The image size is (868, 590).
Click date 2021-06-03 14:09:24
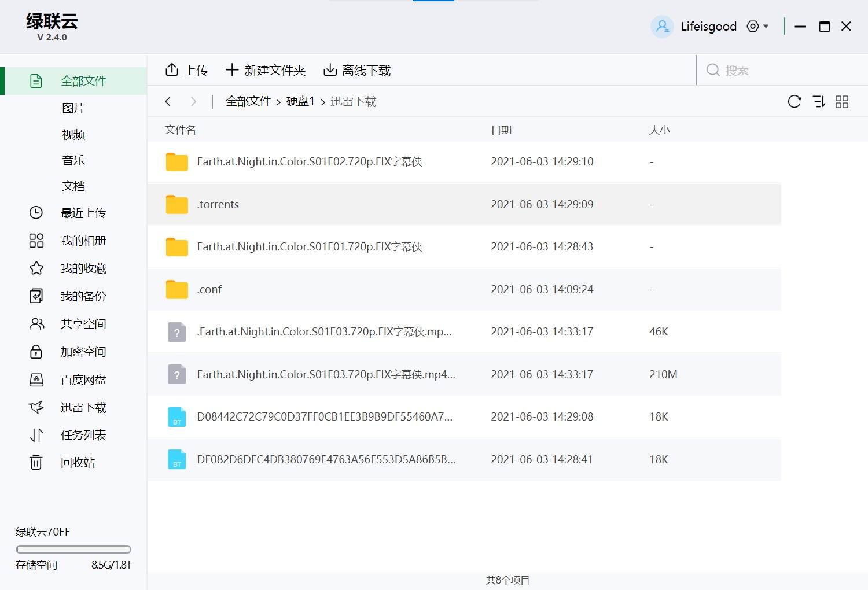point(542,289)
